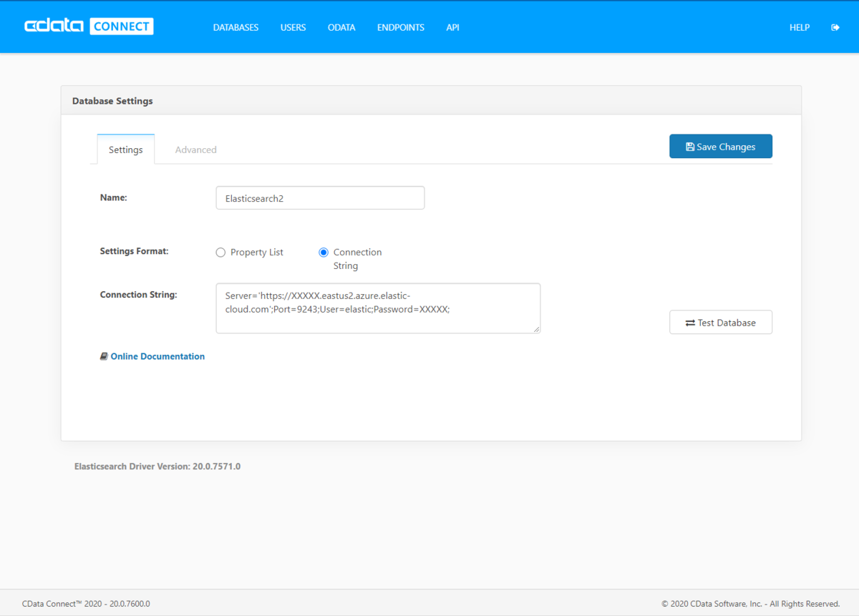
Task: Select the Property List radio button
Action: coord(220,253)
